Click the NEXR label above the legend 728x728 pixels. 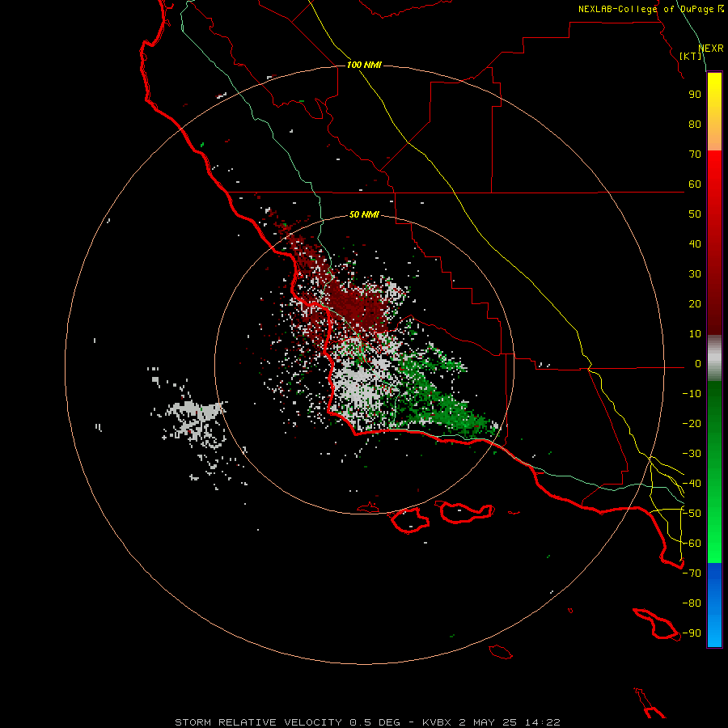(x=711, y=49)
